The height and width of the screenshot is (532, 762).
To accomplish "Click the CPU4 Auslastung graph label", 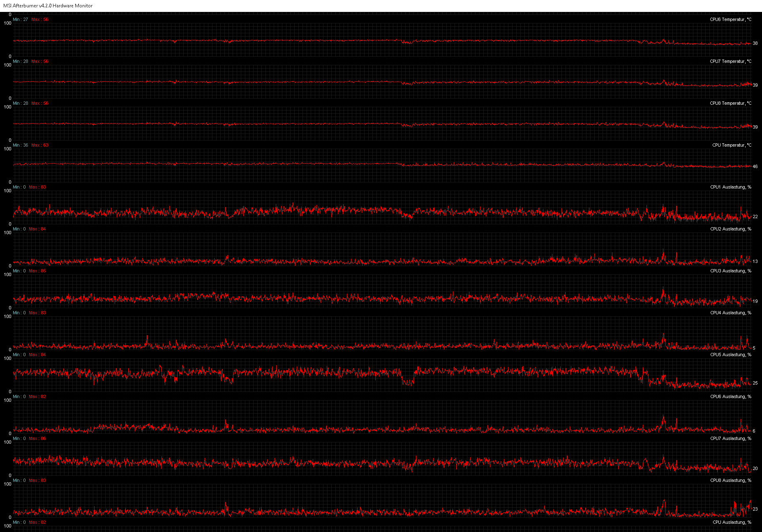I will click(x=731, y=313).
